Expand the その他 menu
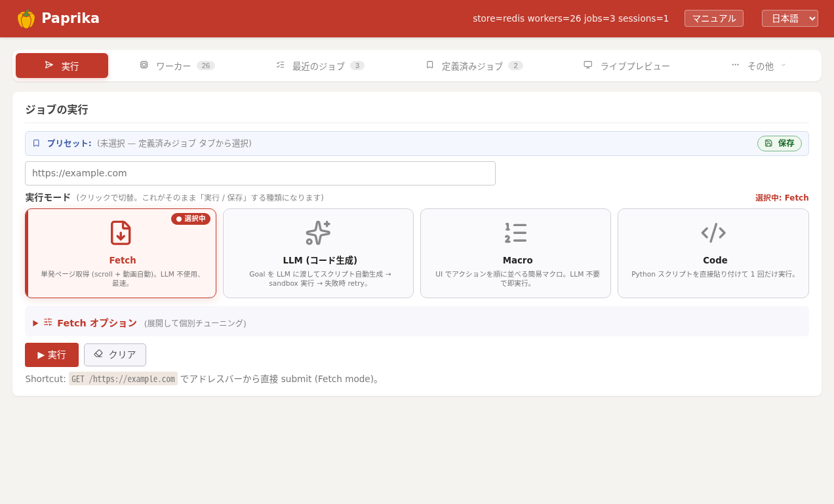The height and width of the screenshot is (504, 834). 759,66
